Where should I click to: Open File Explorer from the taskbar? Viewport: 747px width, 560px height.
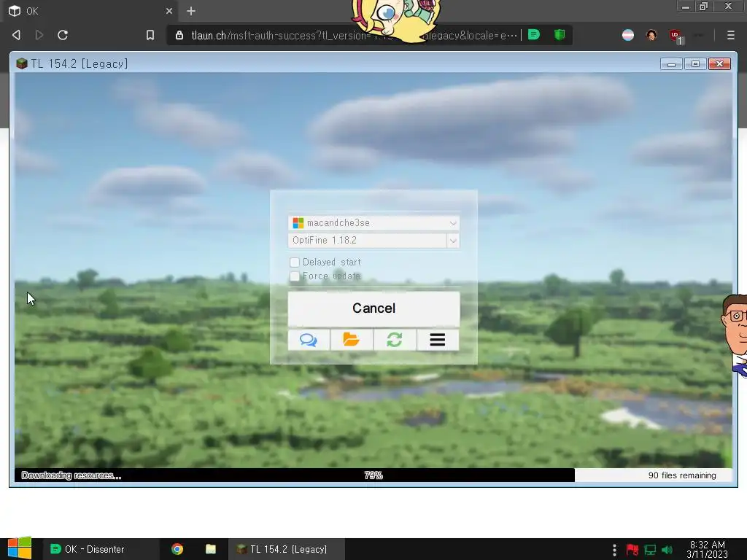pos(211,549)
